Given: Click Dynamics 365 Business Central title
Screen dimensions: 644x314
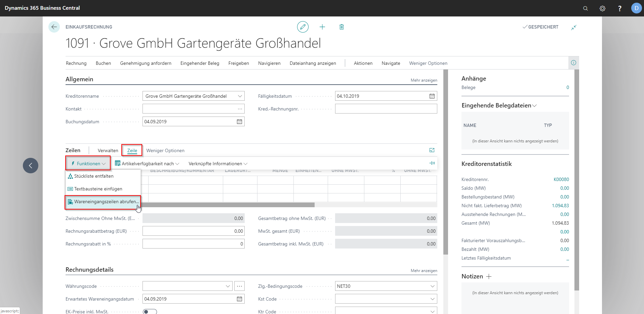Looking at the screenshot, I should (x=42, y=8).
